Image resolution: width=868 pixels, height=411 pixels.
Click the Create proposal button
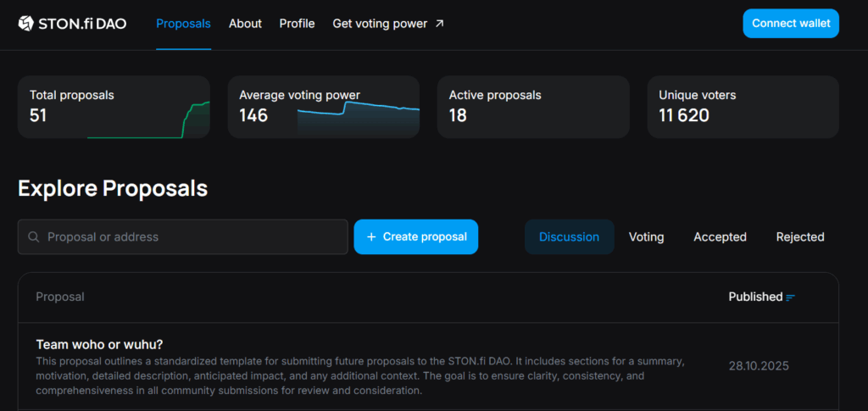point(415,237)
